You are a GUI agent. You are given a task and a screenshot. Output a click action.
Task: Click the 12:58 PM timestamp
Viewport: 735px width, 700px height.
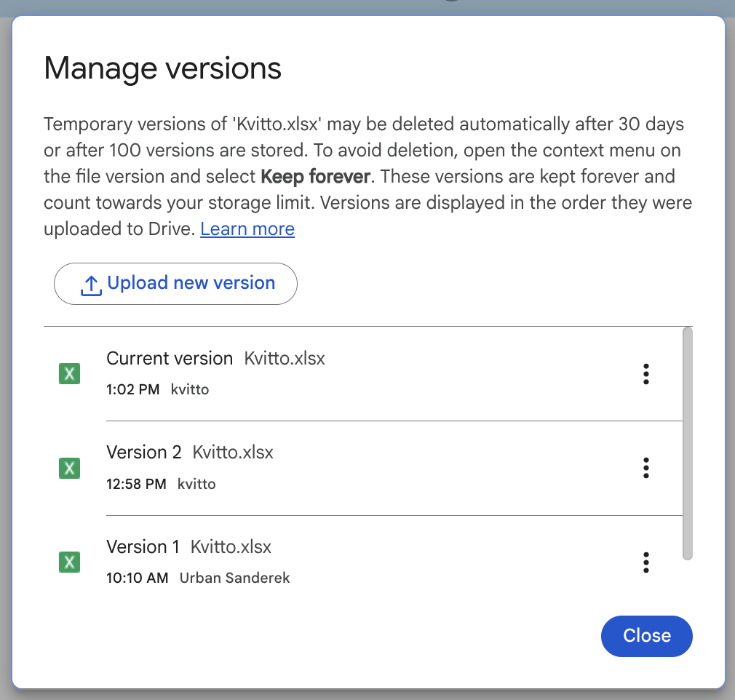[136, 484]
